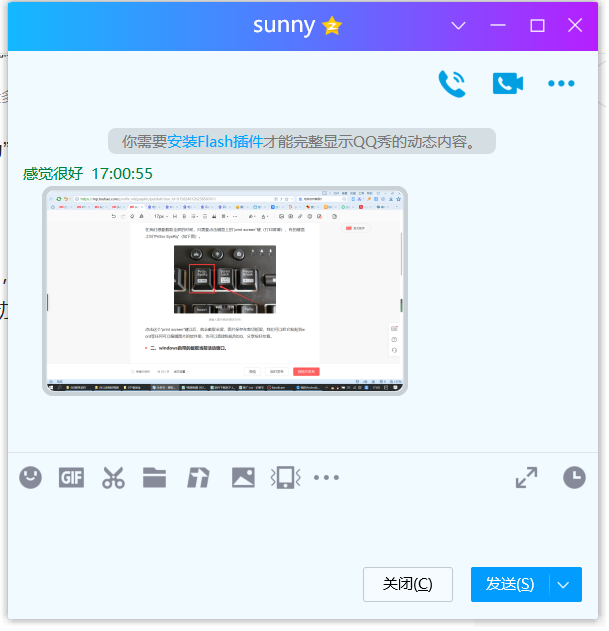Open the title bar chevron dropdown menu
The height and width of the screenshot is (631, 609).
coord(459,26)
